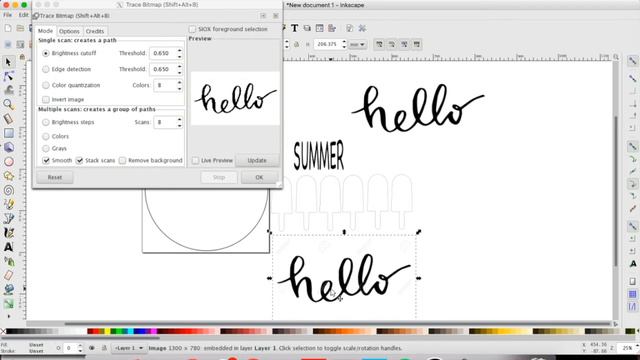Click the no-paint X swatch

pyautogui.click(x=3, y=331)
